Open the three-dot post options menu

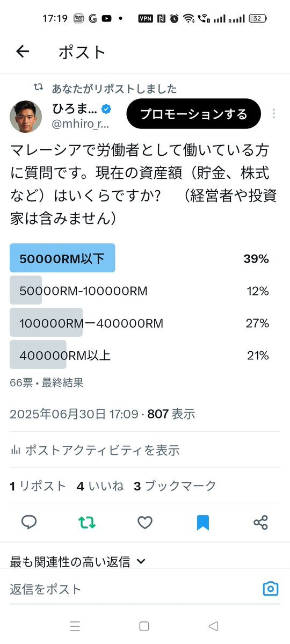coord(273,114)
